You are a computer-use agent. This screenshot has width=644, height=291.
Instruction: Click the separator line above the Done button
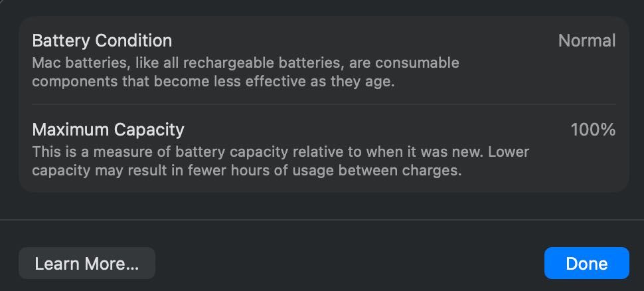[322, 220]
